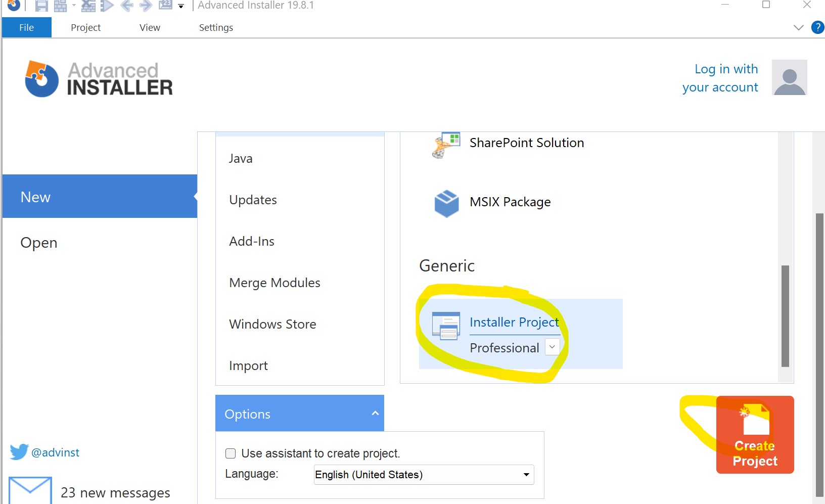Viewport: 825px width, 504px height.
Task: Click the MSIX Package box icon
Action: point(446,204)
